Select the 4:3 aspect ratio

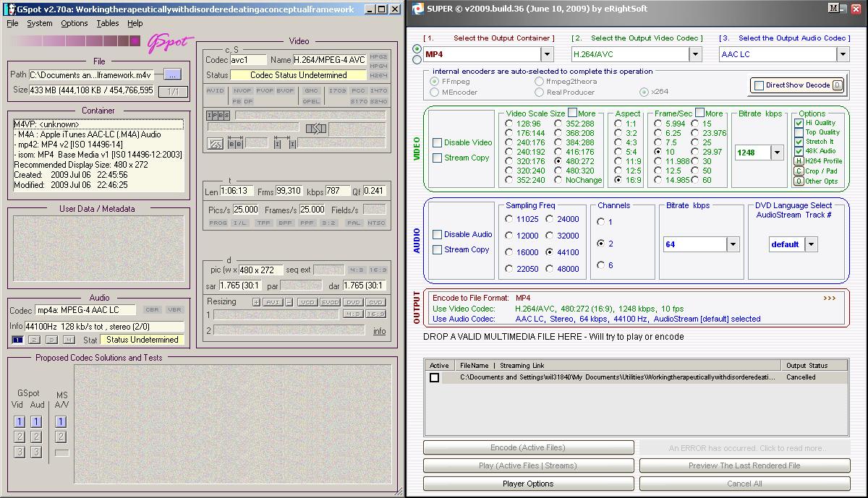(618, 142)
